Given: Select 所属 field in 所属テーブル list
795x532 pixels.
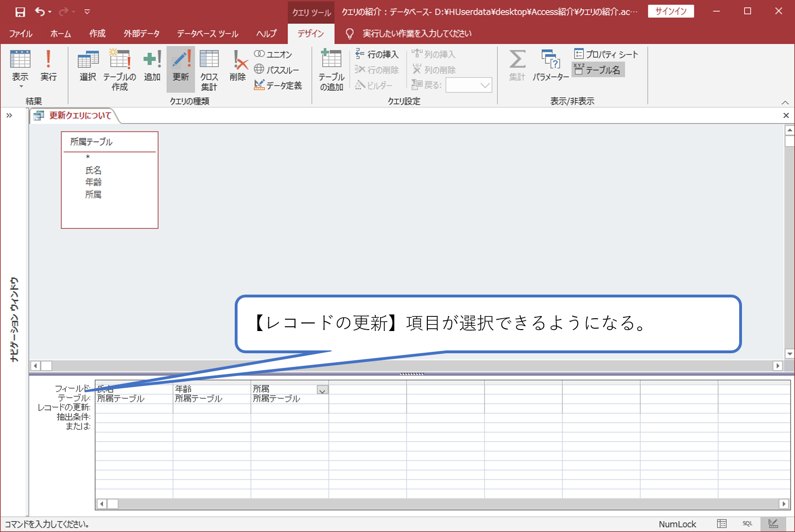Looking at the screenshot, I should (93, 194).
